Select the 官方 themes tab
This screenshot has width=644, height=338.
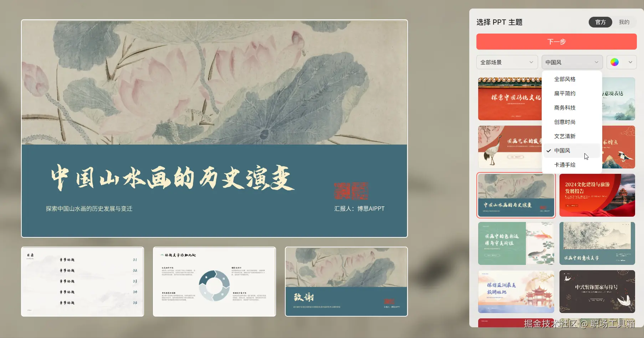coord(600,22)
